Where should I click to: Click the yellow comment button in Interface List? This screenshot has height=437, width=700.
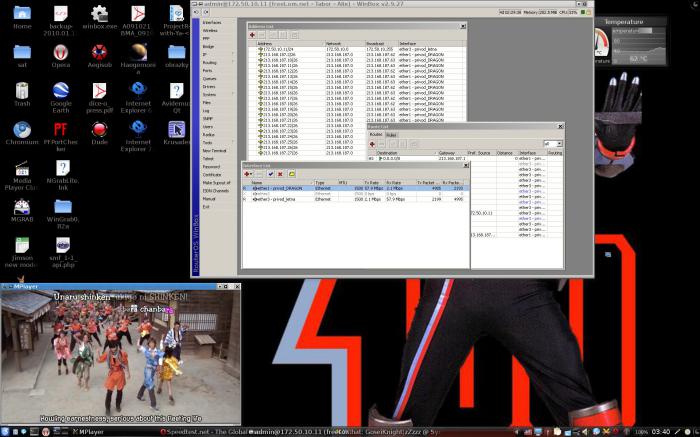point(292,174)
